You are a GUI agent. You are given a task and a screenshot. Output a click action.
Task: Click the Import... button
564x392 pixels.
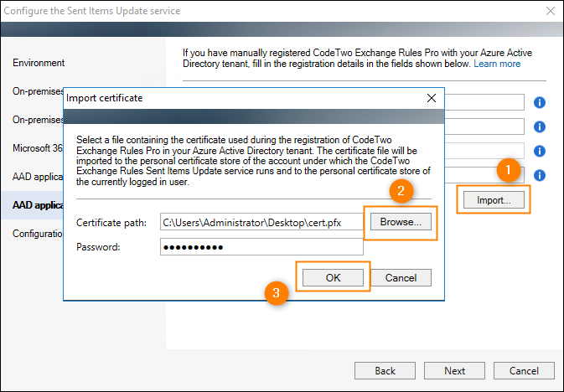point(494,200)
